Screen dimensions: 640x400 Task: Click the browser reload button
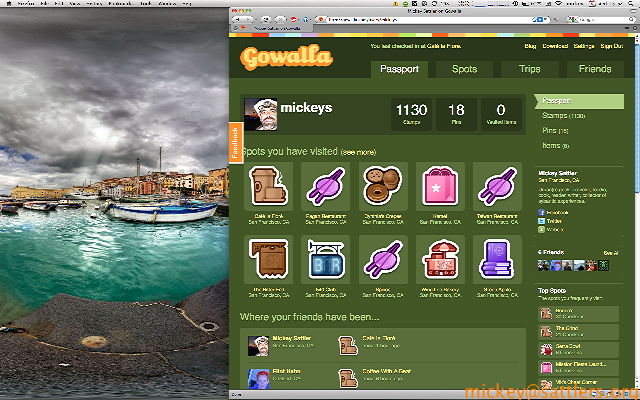266,19
